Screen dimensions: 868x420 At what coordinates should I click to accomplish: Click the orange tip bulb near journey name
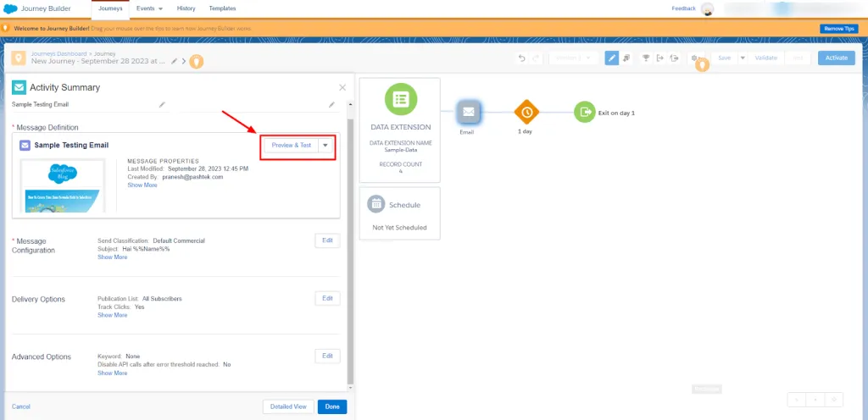(x=197, y=61)
